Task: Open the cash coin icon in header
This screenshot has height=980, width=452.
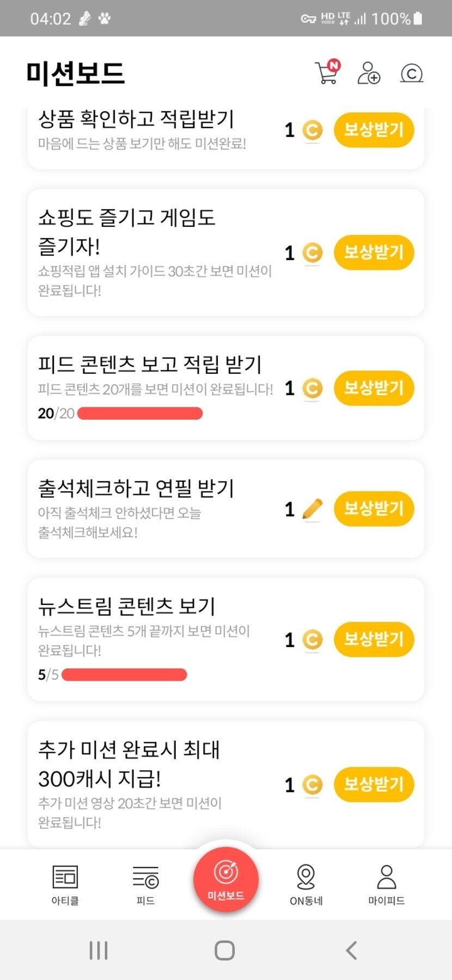Action: 411,73
